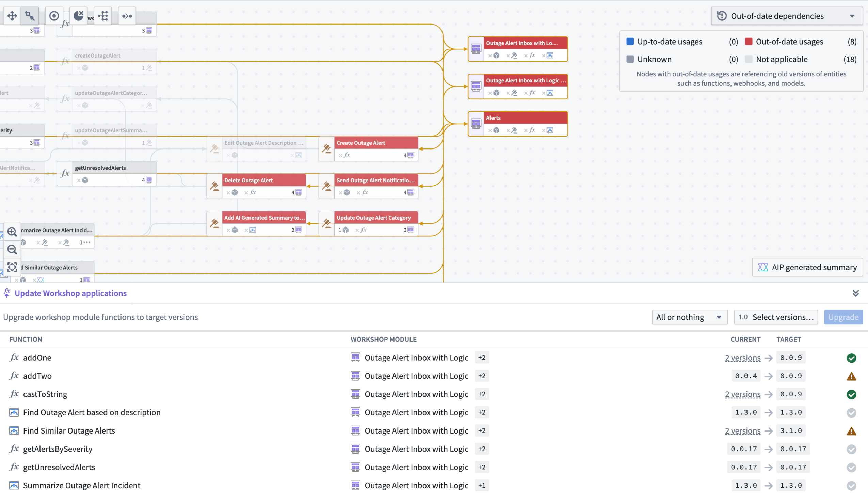
Task: Click gavel icon on Update Outage Alert Category node
Action: 326,224
